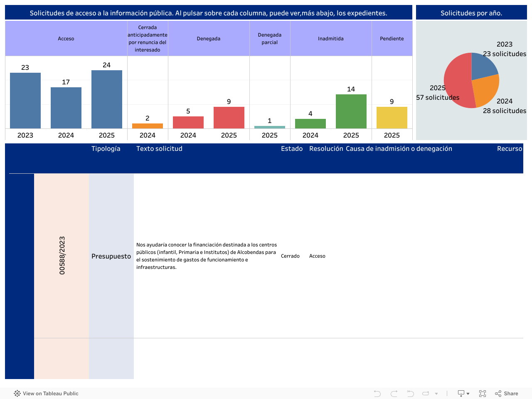Click the Share icon
This screenshot has width=532, height=399.
(507, 394)
